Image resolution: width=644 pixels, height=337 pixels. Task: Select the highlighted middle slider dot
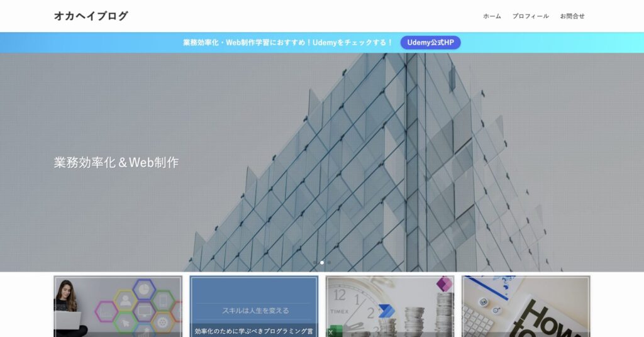[322, 263]
